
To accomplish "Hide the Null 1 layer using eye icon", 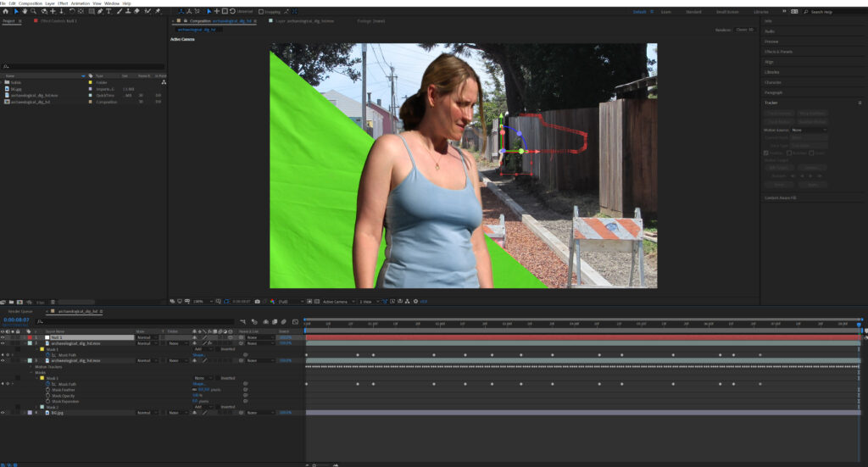I will point(3,337).
